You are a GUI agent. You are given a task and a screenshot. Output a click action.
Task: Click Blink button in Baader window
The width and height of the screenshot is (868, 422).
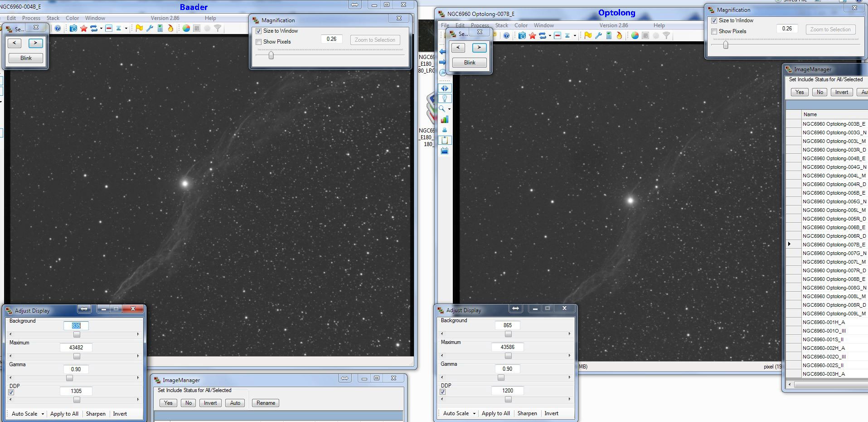(26, 58)
